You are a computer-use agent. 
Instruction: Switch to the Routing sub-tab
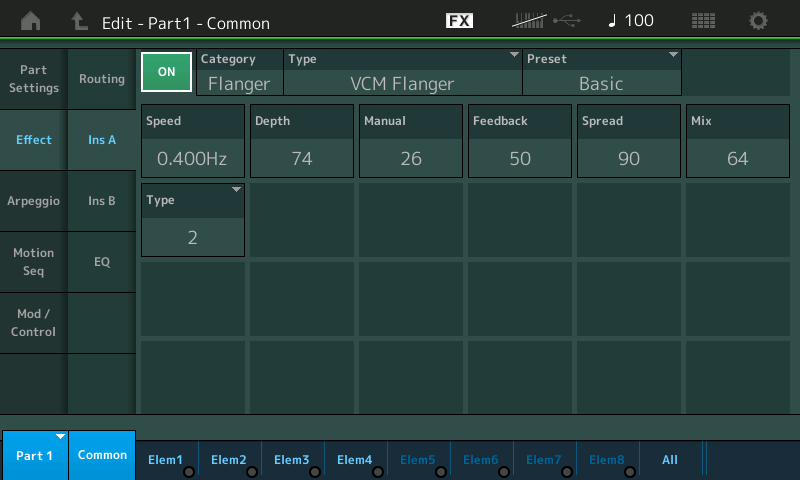pyautogui.click(x=102, y=79)
